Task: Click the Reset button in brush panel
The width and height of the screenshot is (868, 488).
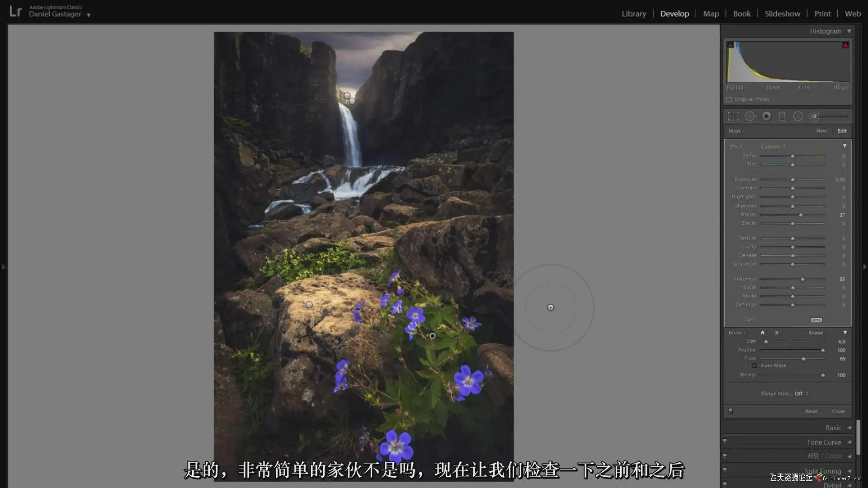Action: click(x=811, y=411)
